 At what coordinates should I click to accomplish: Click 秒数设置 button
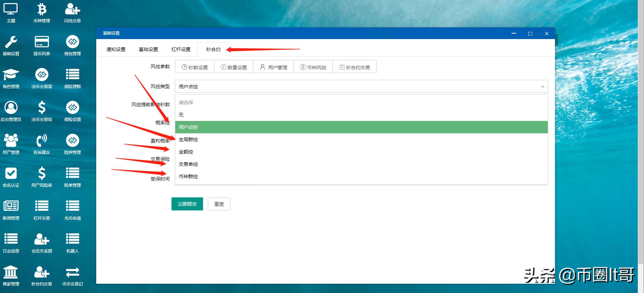click(195, 67)
